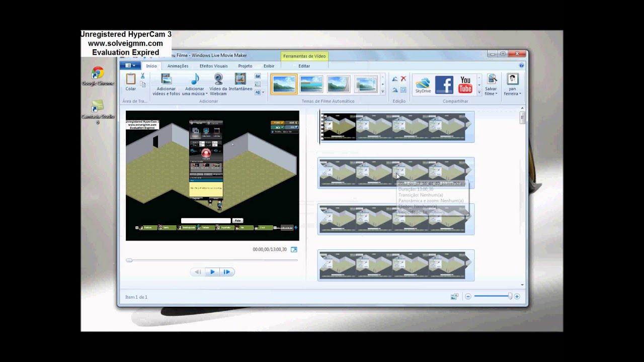Click Vídeo da Webcam button
The image size is (644, 362).
click(x=218, y=84)
